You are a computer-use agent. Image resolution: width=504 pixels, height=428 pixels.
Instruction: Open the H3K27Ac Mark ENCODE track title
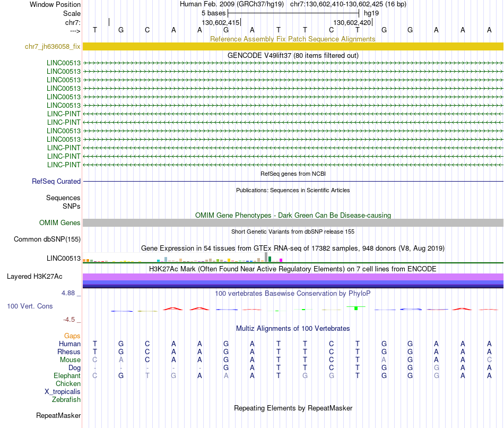click(293, 269)
